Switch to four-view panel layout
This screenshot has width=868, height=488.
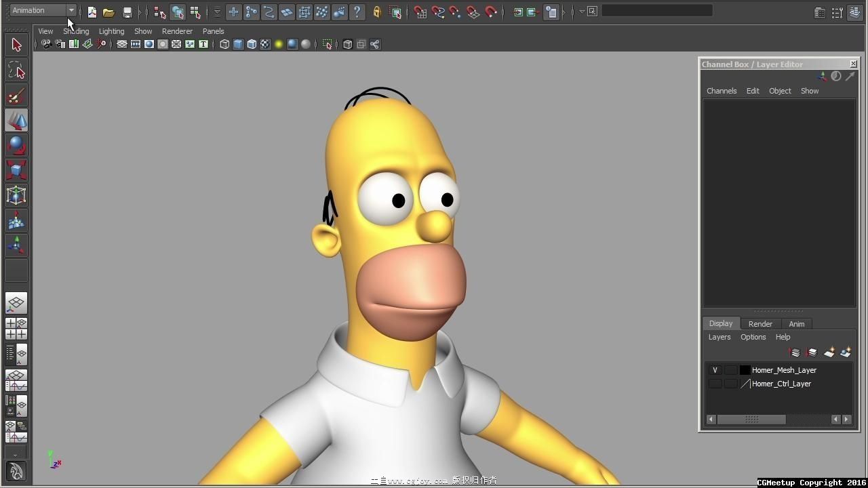tap(16, 329)
